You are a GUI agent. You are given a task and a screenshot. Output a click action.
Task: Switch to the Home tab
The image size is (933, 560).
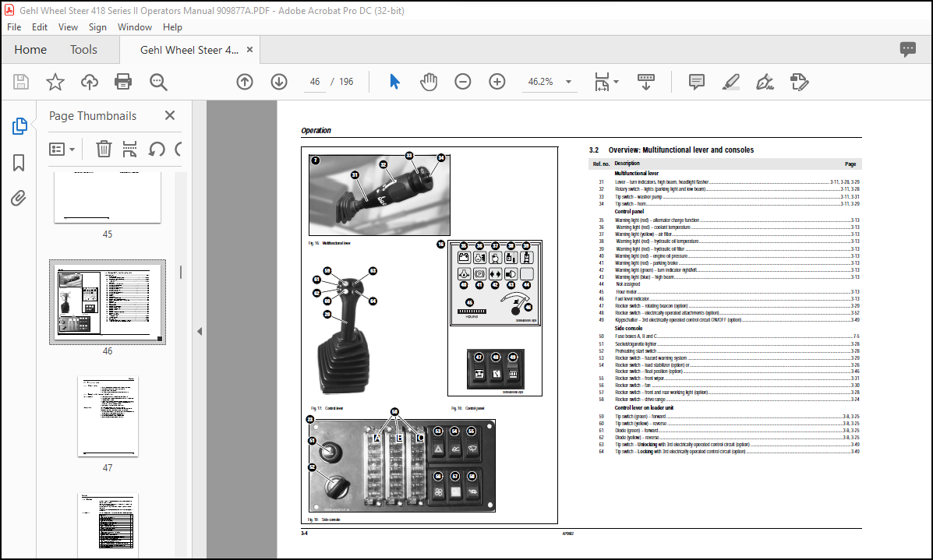click(x=30, y=49)
